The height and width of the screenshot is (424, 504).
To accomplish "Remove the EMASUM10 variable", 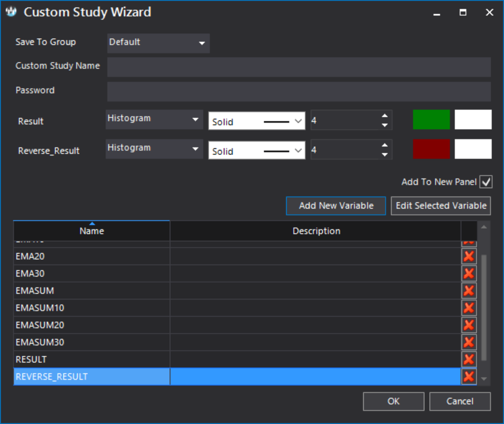I will tap(469, 308).
